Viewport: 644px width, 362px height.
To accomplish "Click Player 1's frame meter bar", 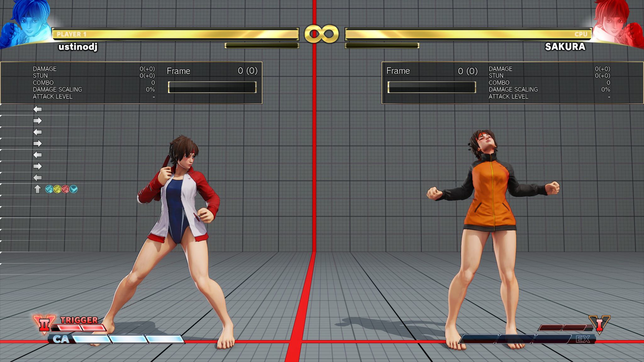I will click(x=212, y=87).
